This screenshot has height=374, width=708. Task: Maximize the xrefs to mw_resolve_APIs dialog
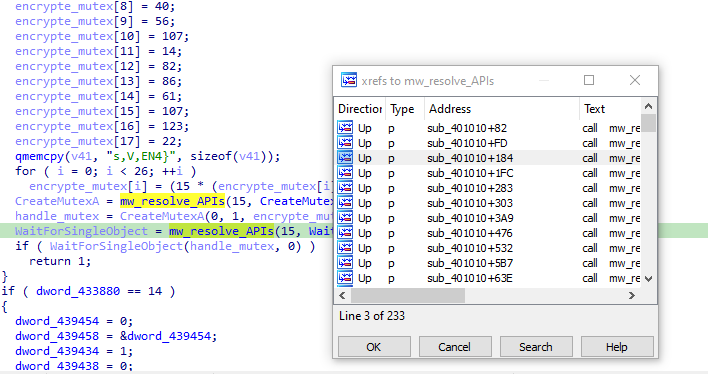point(589,80)
